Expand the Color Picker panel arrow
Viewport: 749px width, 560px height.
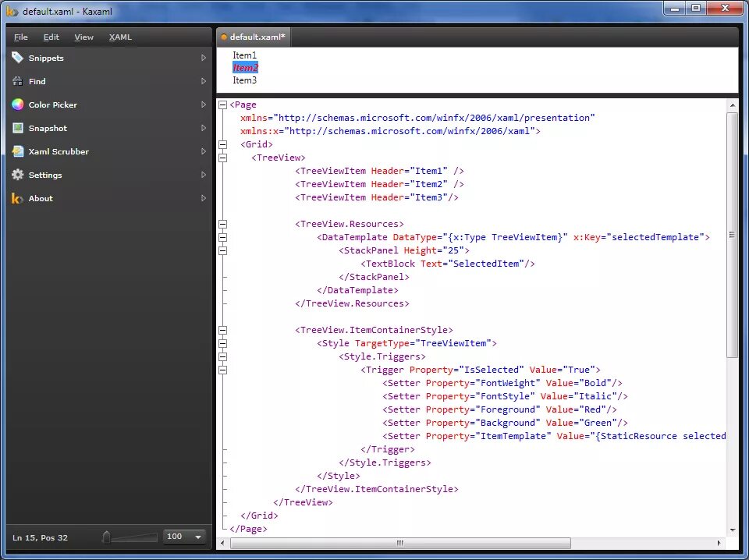pyautogui.click(x=204, y=105)
